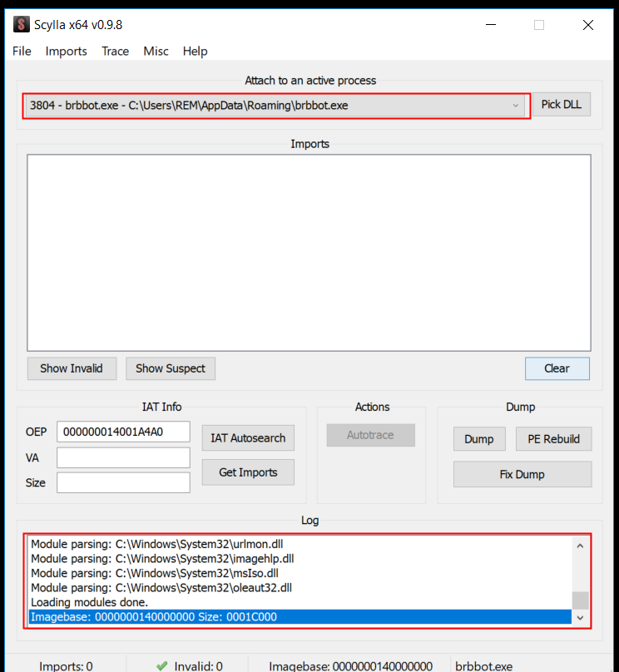Click the Dump button
This screenshot has height=672, width=619.
[x=479, y=439]
